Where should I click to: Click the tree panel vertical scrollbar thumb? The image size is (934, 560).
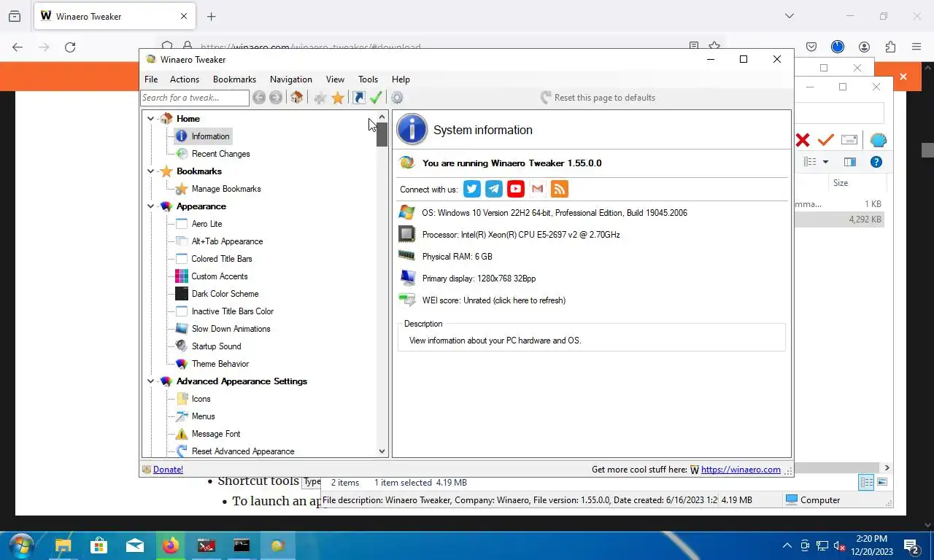(x=382, y=134)
